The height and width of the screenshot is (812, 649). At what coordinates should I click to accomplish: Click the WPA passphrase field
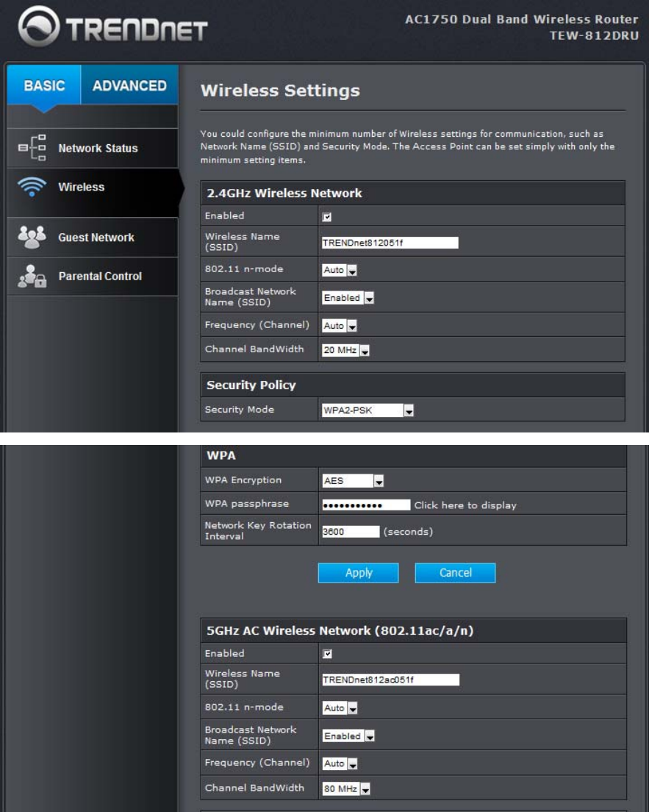tap(367, 505)
